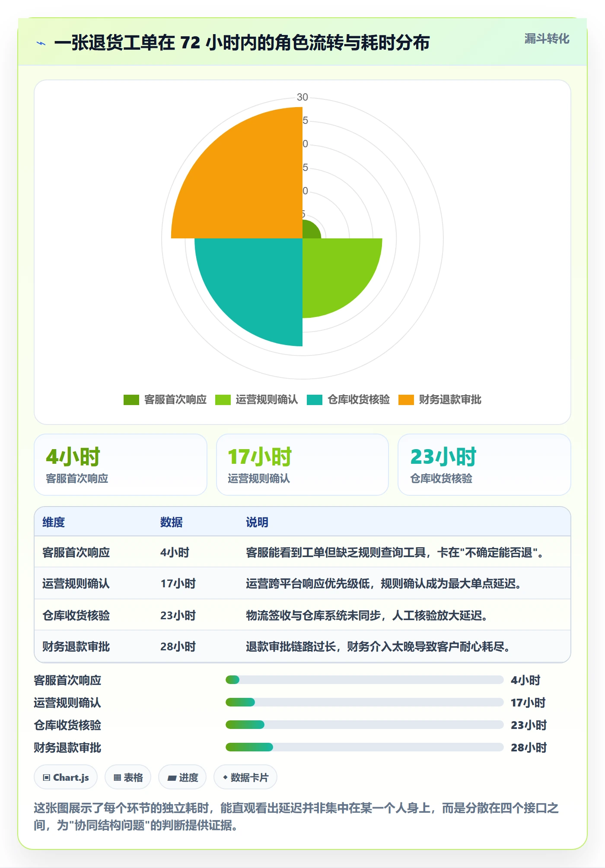The image size is (605, 868).
Task: Click the 仓库收货核验 progress bar
Action: [364, 725]
